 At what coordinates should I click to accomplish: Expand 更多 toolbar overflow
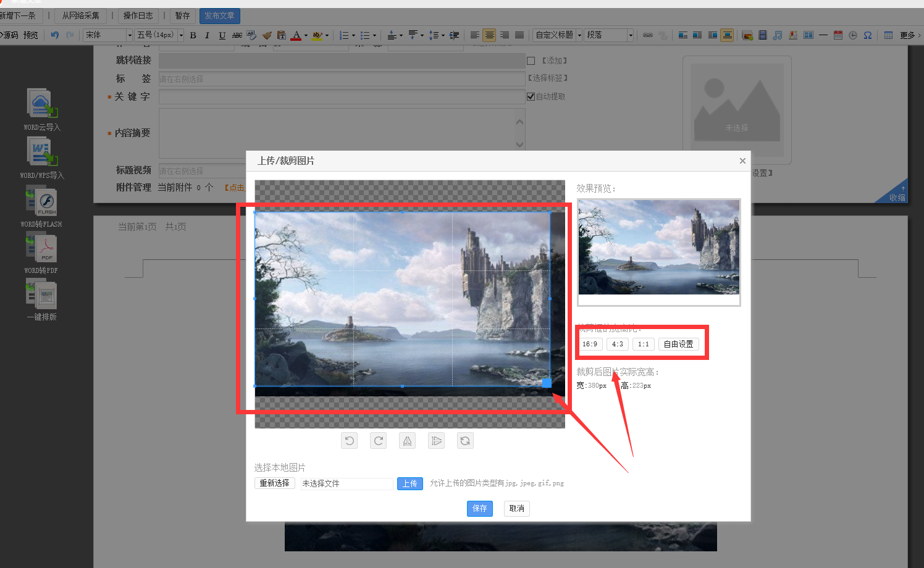coord(910,35)
